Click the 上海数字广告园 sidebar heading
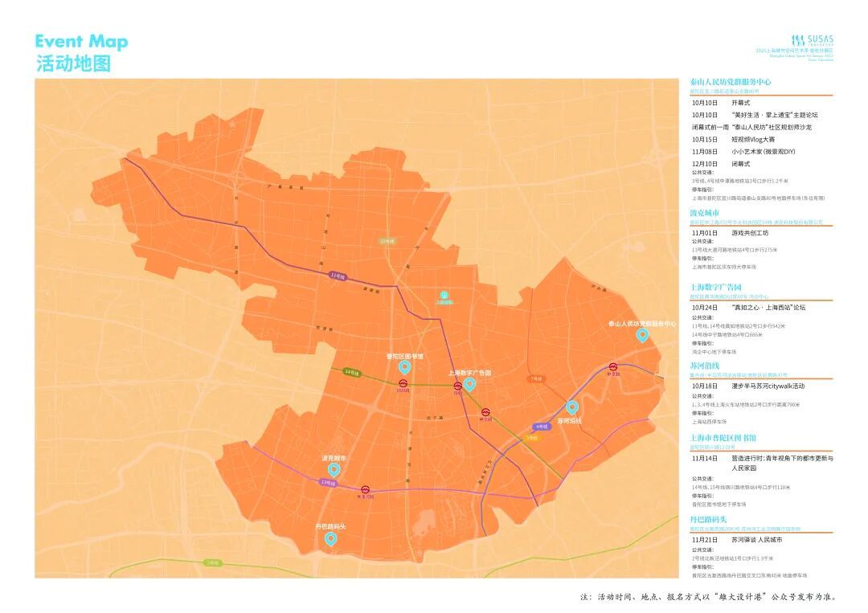Viewport: 868px width, 613px height. [715, 287]
